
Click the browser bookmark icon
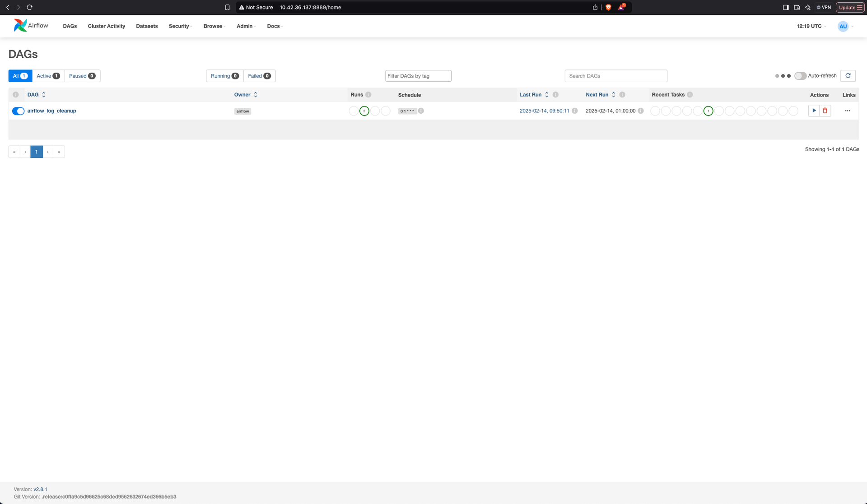pyautogui.click(x=227, y=7)
